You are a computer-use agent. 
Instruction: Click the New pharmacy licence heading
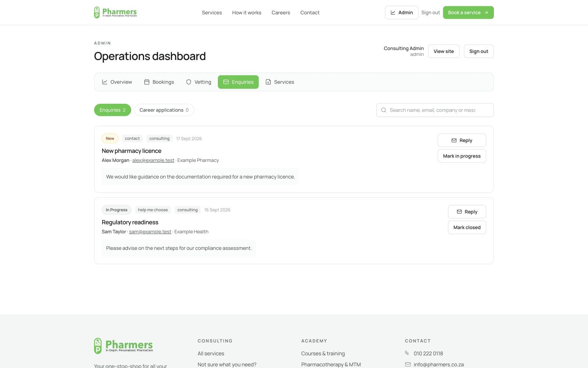click(x=132, y=151)
